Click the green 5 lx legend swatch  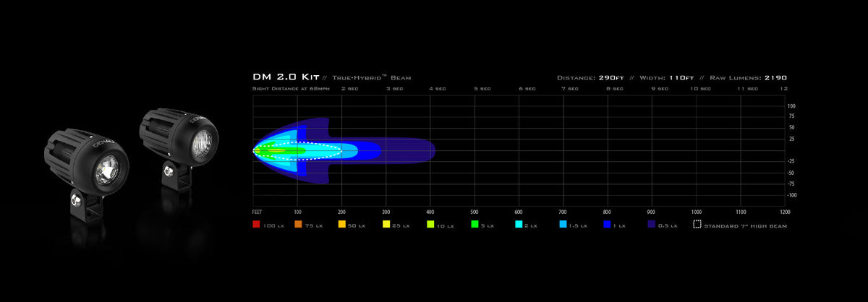(x=475, y=225)
